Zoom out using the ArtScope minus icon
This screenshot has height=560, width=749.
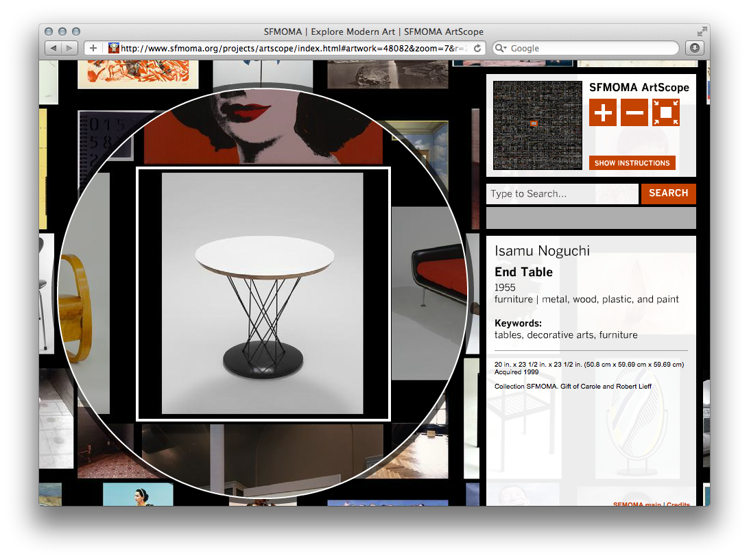pyautogui.click(x=634, y=112)
